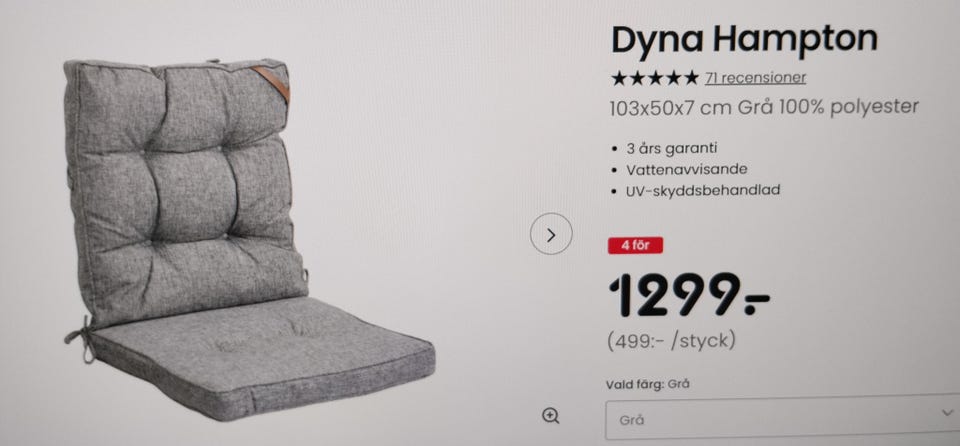Click the leather strap on the cushion

click(272, 83)
